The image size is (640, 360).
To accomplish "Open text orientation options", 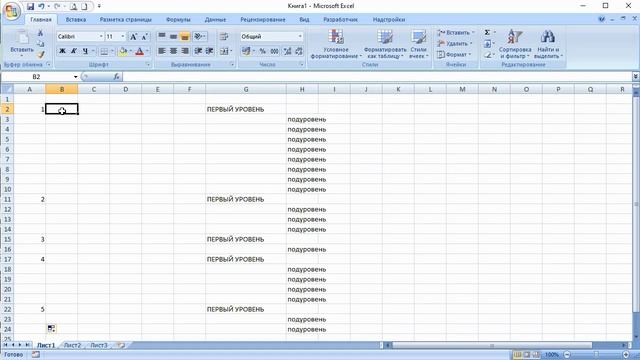I will (x=200, y=36).
